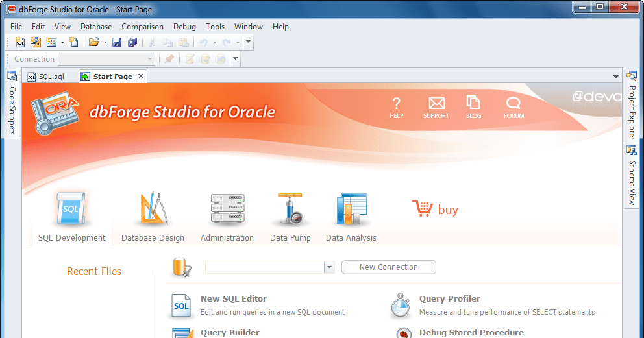This screenshot has width=644, height=338.
Task: Click the New Database Object toolbar icon
Action: (51, 42)
